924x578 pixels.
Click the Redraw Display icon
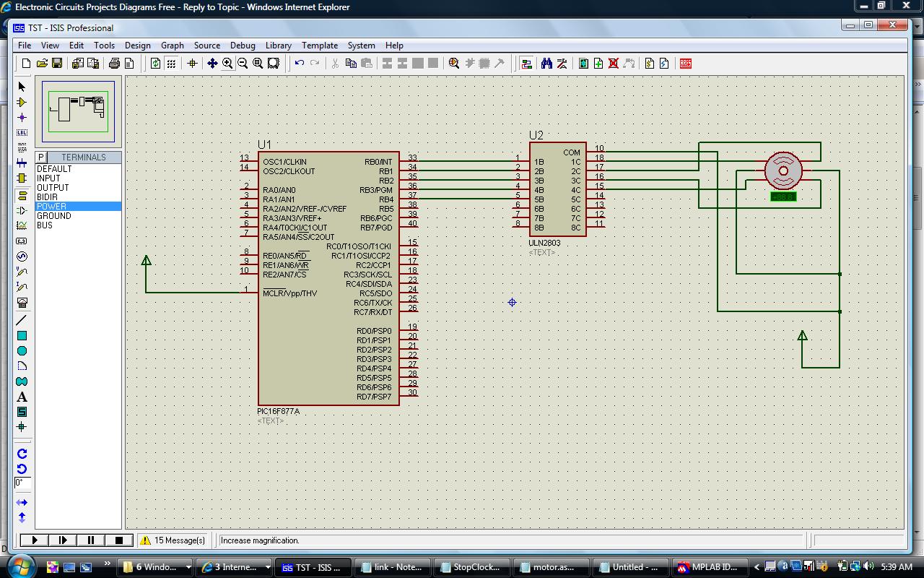click(156, 64)
